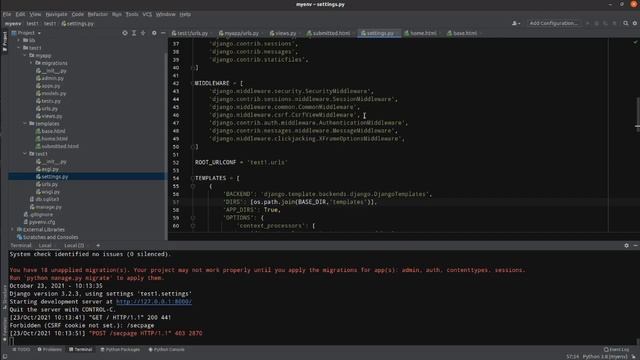Screen dimensions: 640x360
Task: Open Python Console tool window
Action: 167,350
